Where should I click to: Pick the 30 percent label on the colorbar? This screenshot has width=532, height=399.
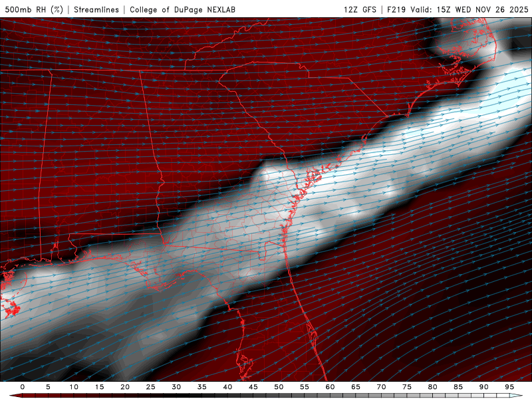[x=176, y=387]
